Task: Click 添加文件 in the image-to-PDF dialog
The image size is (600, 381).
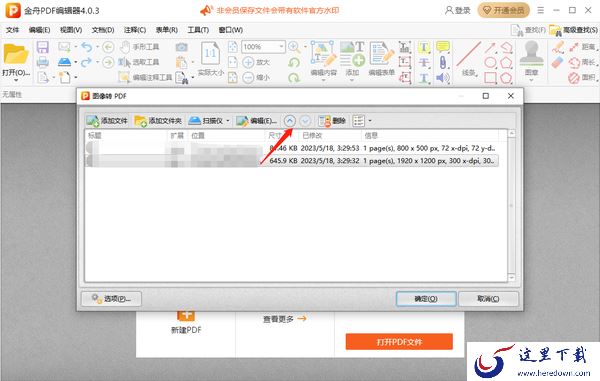Action: click(x=107, y=121)
